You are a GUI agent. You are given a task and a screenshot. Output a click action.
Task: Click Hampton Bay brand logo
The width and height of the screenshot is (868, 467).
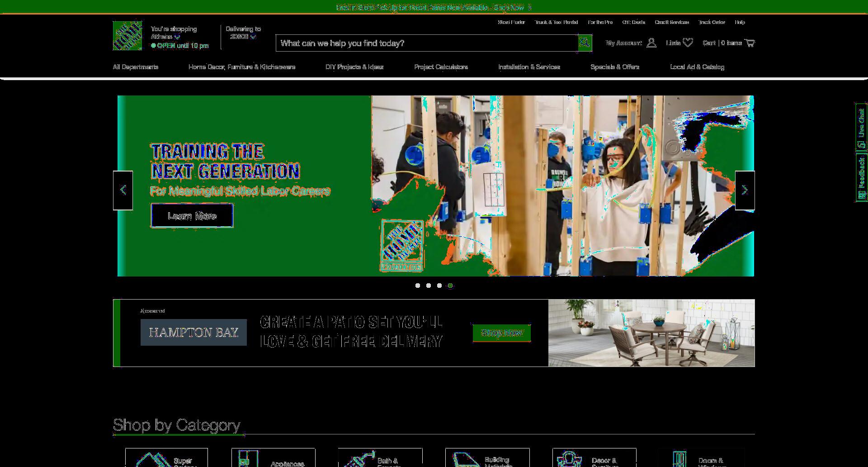(x=193, y=333)
